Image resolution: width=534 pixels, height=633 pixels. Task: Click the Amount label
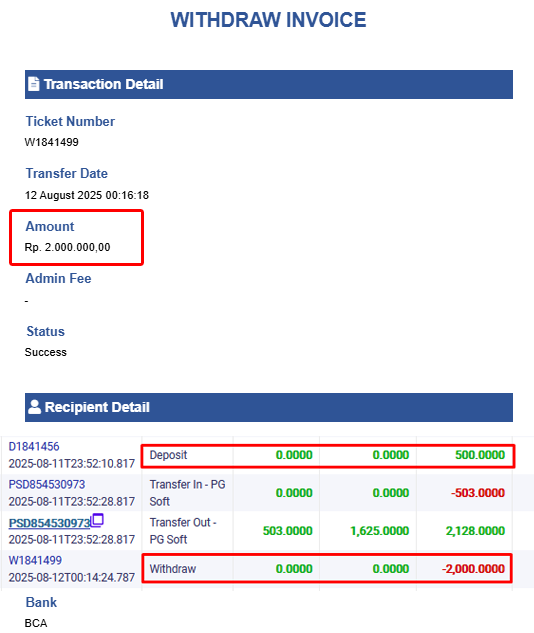click(x=50, y=226)
